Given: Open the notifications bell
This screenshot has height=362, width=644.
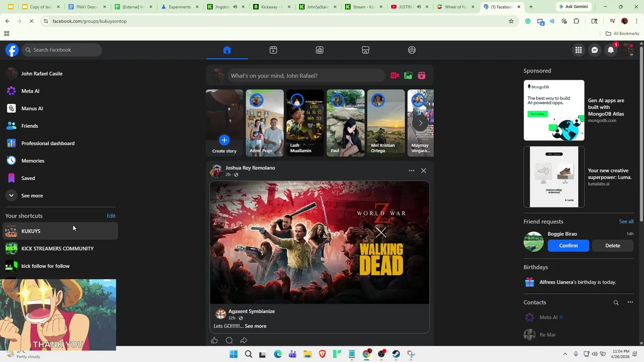Looking at the screenshot, I should pos(611,50).
